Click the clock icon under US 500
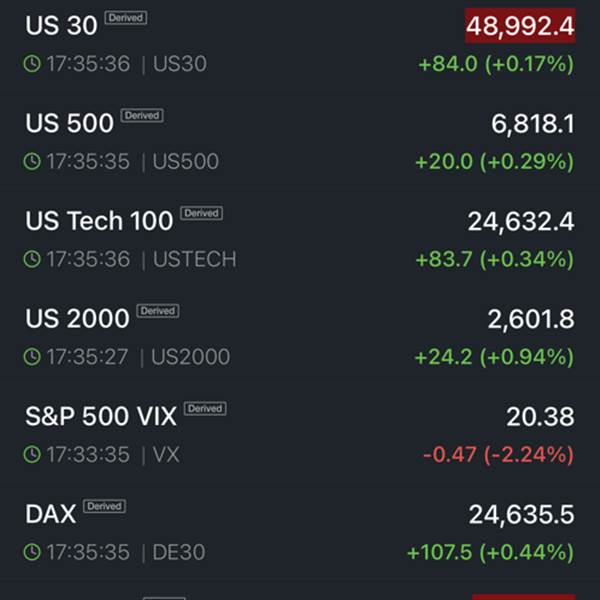600x600 pixels. tap(32, 162)
